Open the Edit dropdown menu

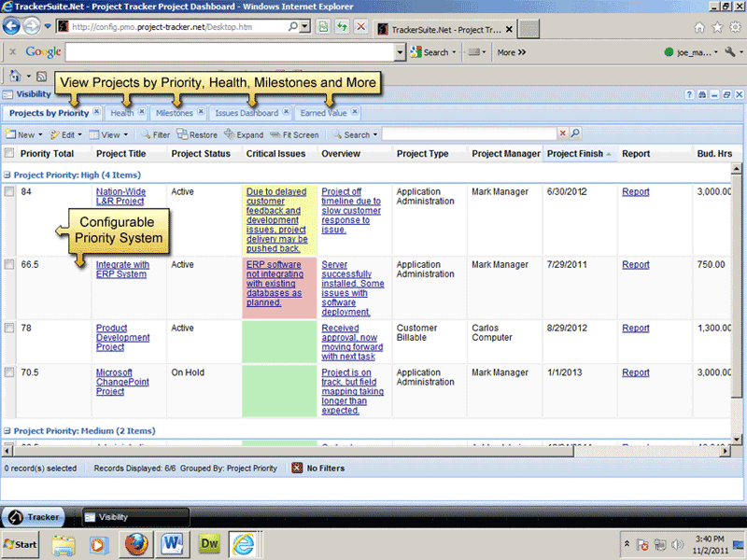pyautogui.click(x=66, y=134)
